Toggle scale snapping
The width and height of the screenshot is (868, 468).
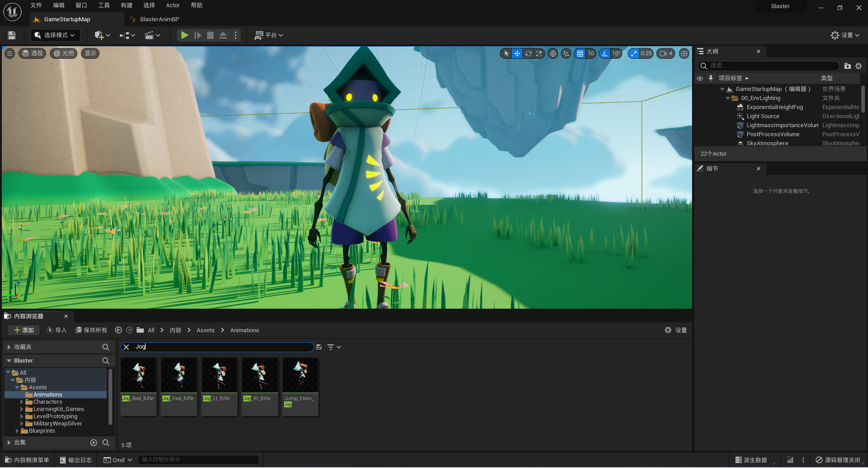[634, 53]
